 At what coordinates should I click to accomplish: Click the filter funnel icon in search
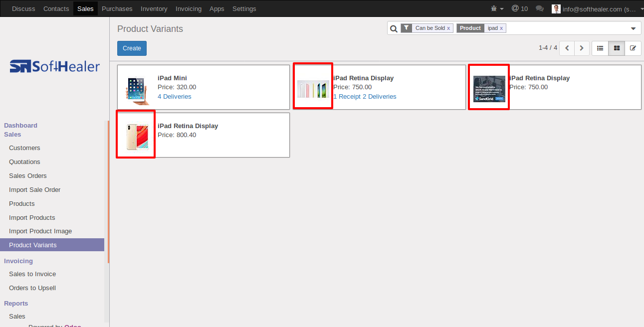pos(407,28)
